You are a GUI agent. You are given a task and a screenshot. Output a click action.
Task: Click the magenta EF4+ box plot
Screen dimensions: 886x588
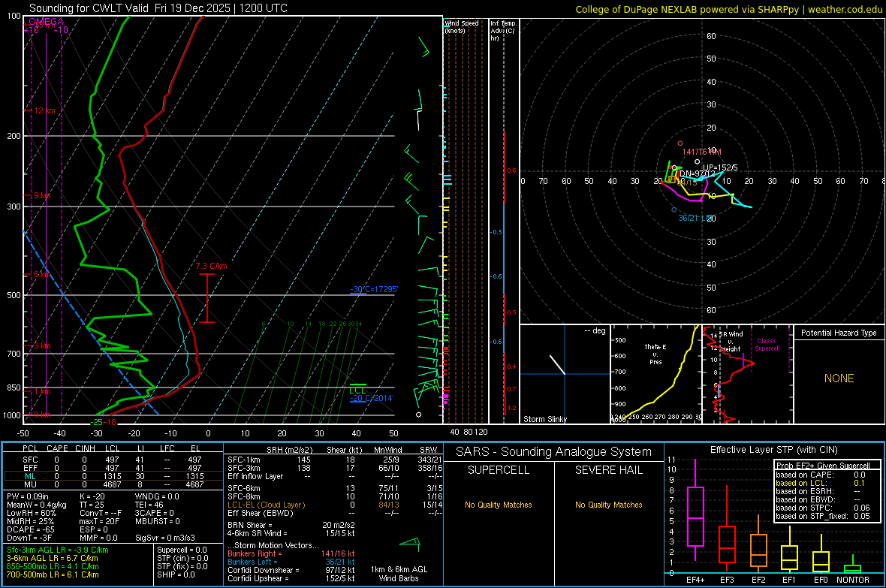(695, 517)
